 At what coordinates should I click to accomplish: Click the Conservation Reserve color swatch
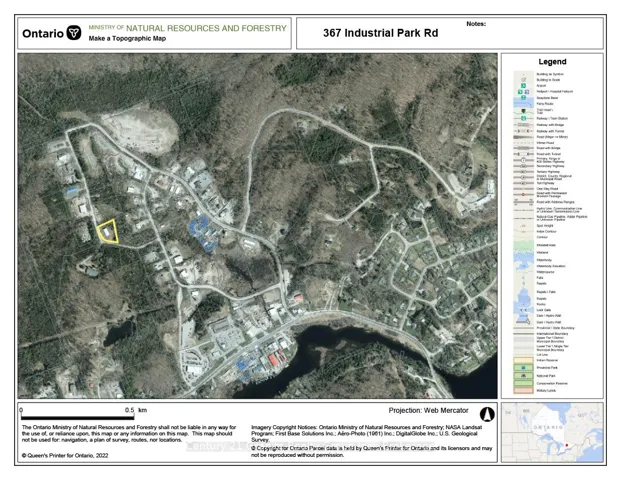click(522, 384)
